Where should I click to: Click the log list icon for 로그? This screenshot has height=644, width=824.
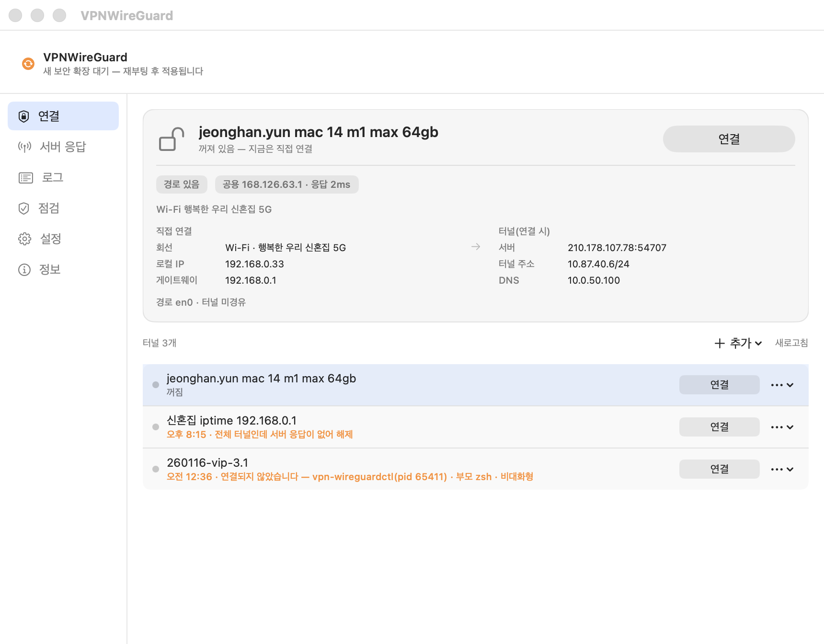[x=25, y=178]
